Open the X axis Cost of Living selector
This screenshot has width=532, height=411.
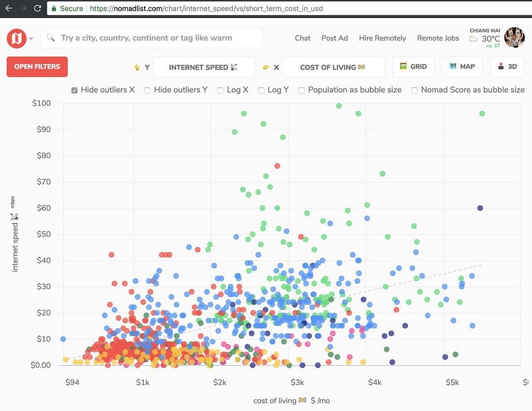pos(334,67)
